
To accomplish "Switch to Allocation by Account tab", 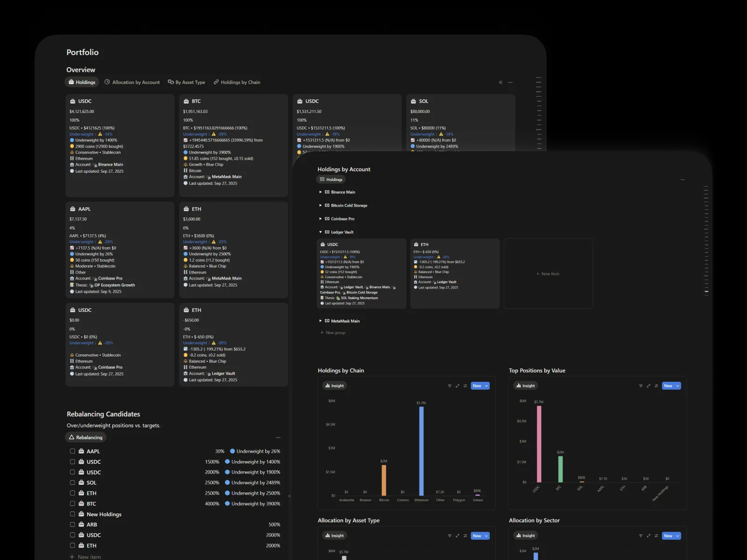I will coord(132,83).
